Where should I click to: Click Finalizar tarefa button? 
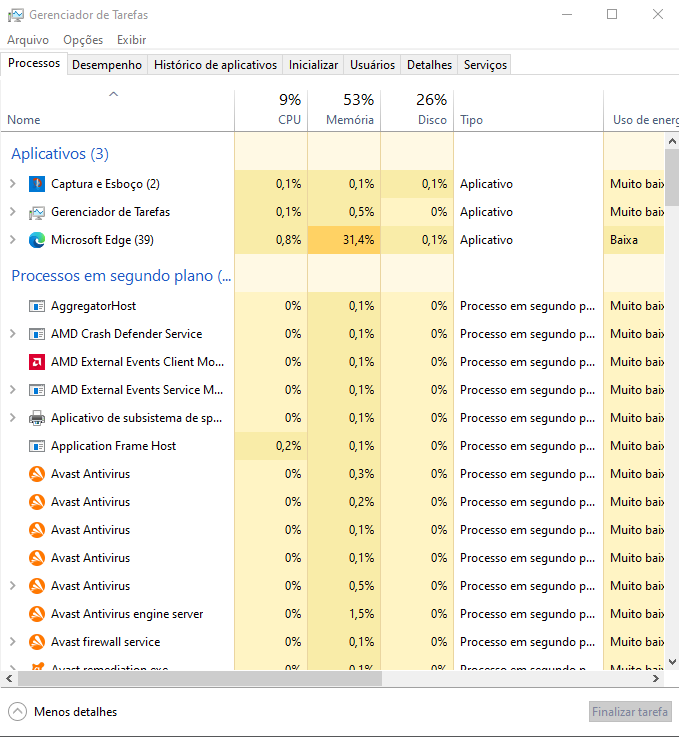coord(630,712)
